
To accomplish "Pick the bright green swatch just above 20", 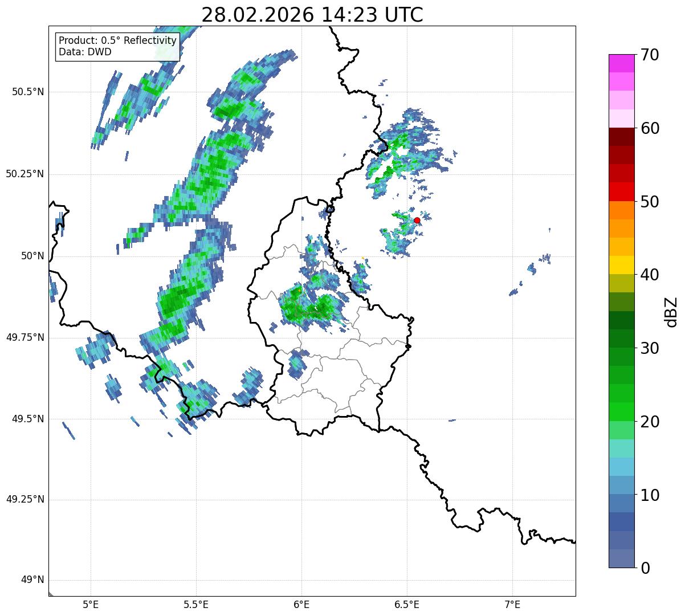I will [x=621, y=411].
